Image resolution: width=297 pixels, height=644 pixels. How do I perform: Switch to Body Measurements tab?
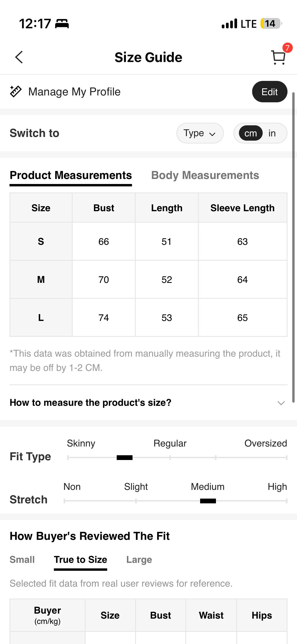[205, 175]
